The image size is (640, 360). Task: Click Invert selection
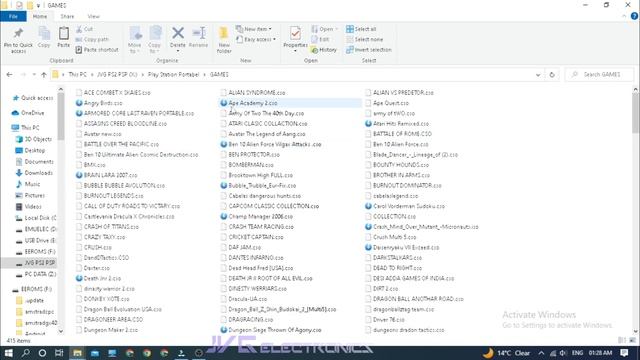pos(369,50)
